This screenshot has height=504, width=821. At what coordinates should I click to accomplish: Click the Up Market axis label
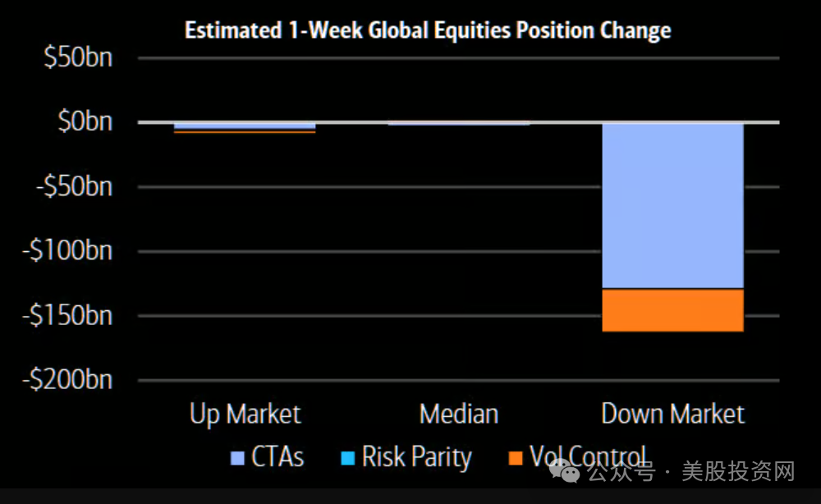point(245,415)
